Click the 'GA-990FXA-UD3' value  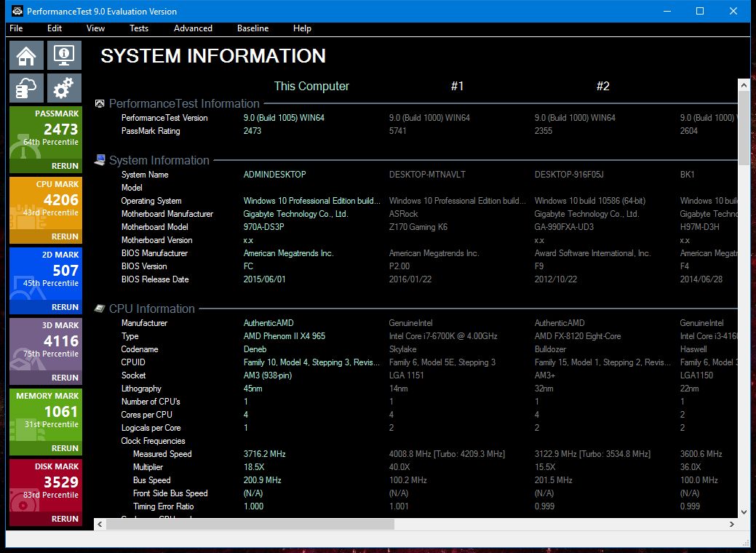(x=564, y=226)
